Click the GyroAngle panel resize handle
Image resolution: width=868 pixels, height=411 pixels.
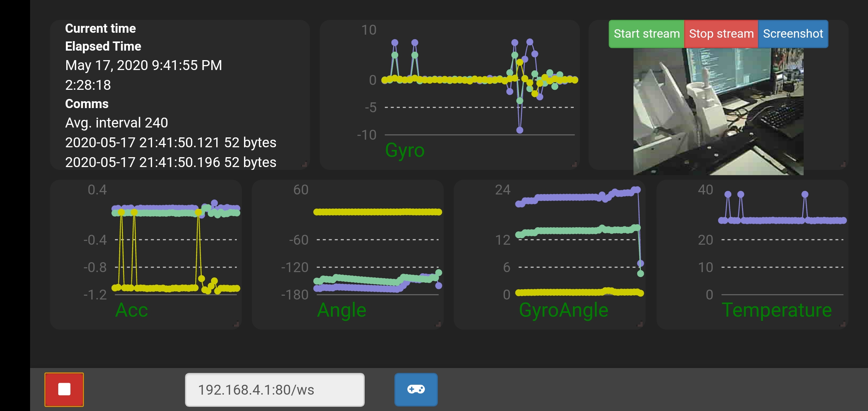click(x=640, y=324)
